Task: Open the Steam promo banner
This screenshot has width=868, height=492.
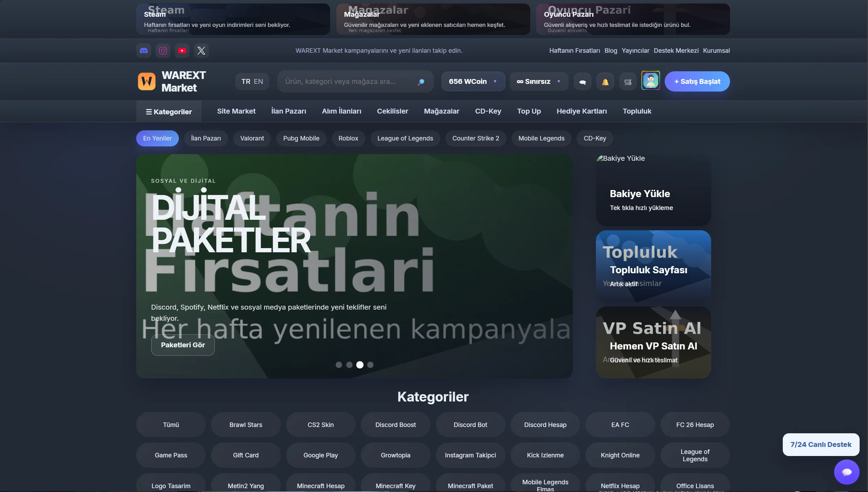Action: tap(233, 19)
